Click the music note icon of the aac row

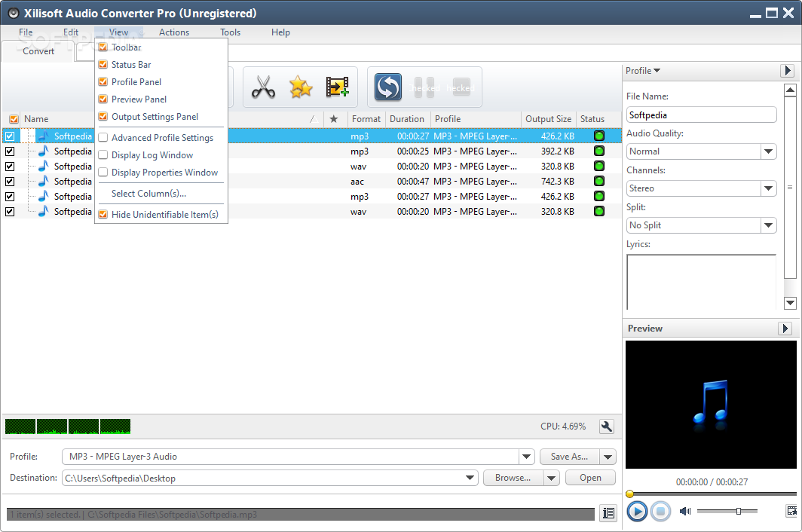44,181
